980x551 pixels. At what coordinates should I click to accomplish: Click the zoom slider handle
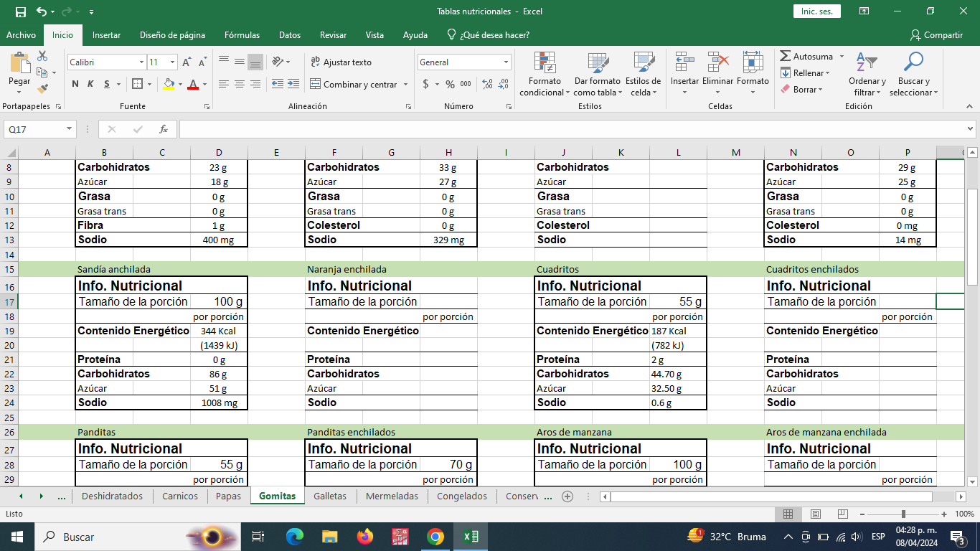tap(903, 514)
